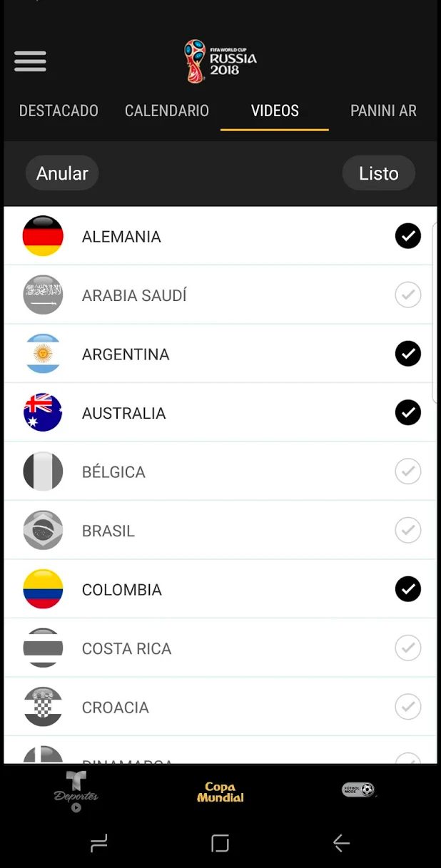Enable the Arabia Saudí checkbox
This screenshot has height=868, width=441.
[x=407, y=295]
